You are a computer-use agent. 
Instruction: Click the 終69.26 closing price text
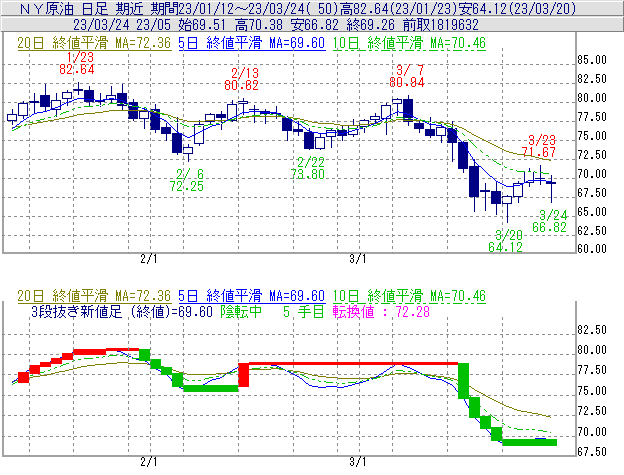[370, 25]
